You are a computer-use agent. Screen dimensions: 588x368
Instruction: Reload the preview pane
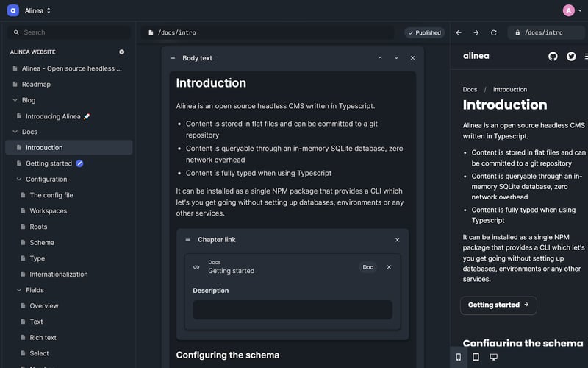pos(493,32)
